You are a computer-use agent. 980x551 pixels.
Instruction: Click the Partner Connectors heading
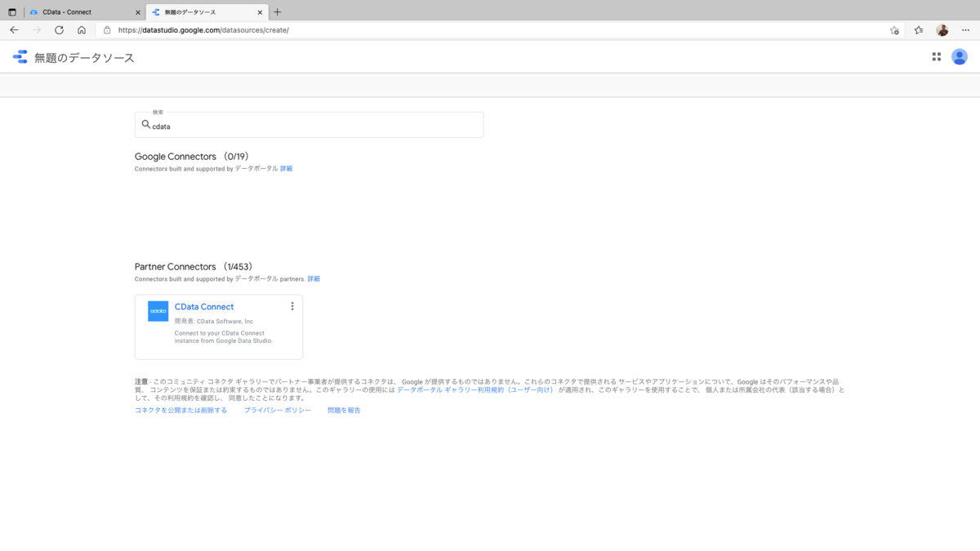[x=194, y=267]
